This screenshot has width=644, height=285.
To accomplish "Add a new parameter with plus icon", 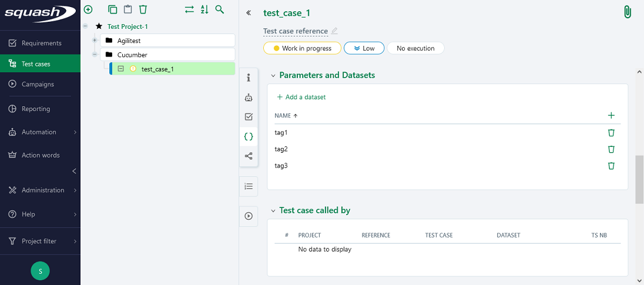I will 611,116.
